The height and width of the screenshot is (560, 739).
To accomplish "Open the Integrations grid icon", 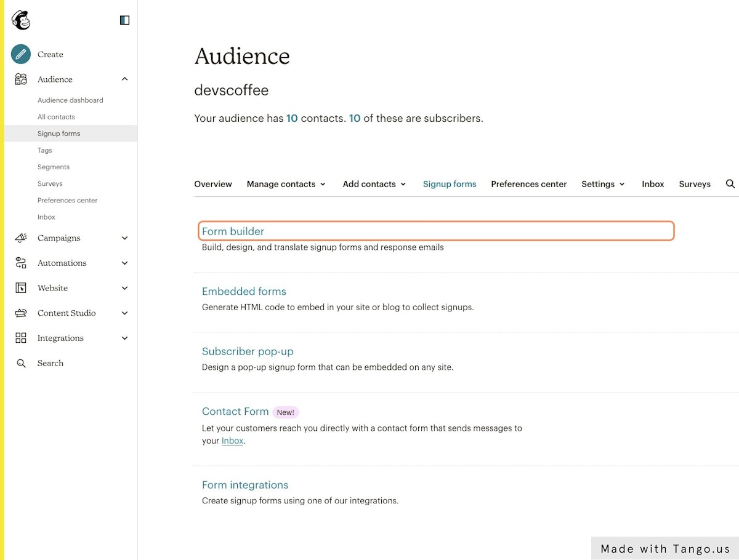I will (21, 338).
